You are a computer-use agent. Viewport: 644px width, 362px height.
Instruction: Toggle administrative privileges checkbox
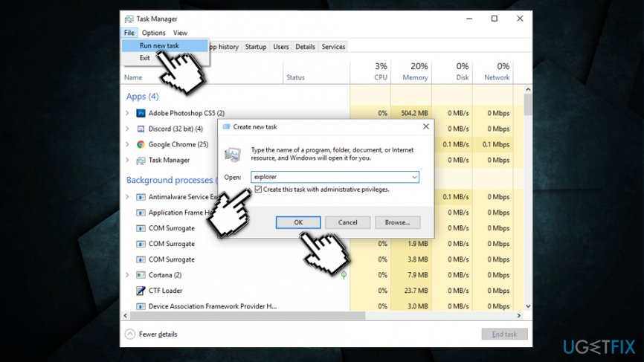coord(258,190)
